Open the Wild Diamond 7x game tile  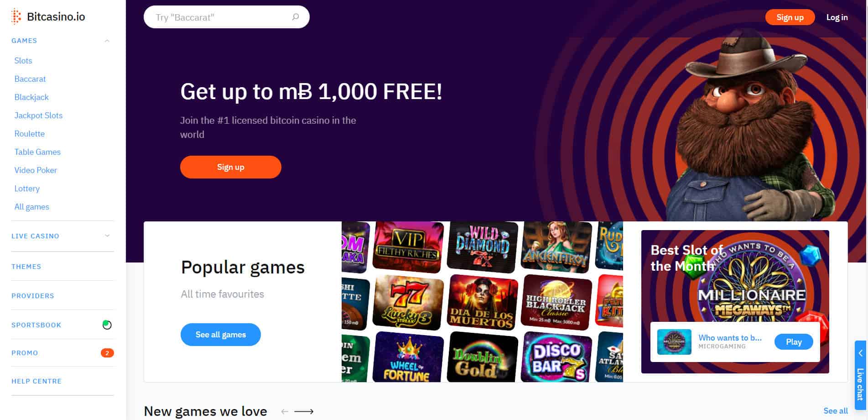tap(483, 246)
